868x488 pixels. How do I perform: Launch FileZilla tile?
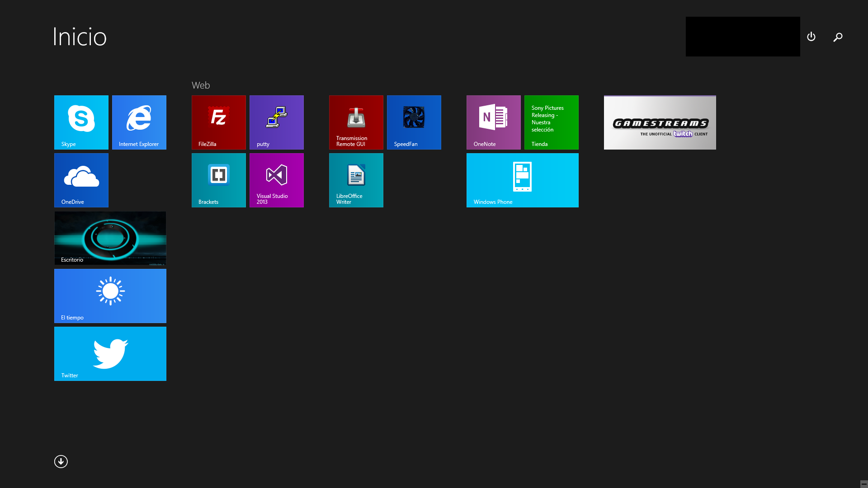coord(219,122)
